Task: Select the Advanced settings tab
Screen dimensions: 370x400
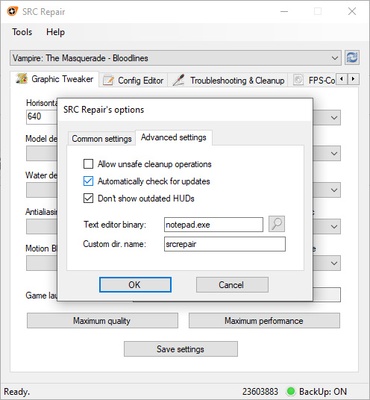Action: [173, 137]
